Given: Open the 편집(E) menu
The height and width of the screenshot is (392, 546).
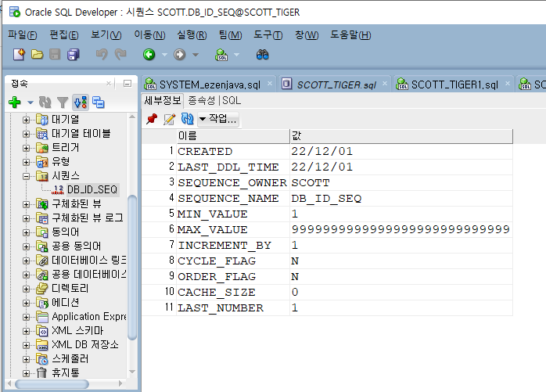Looking at the screenshot, I should pos(64,35).
